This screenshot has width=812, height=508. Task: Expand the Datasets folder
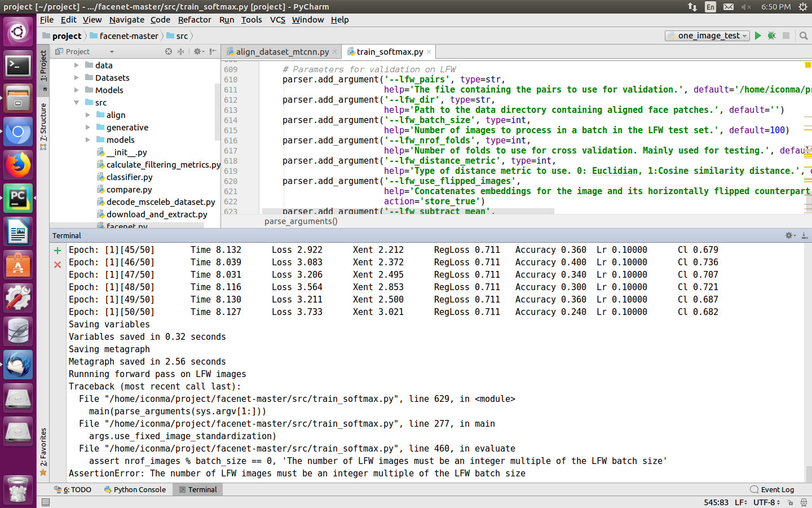click(x=77, y=77)
